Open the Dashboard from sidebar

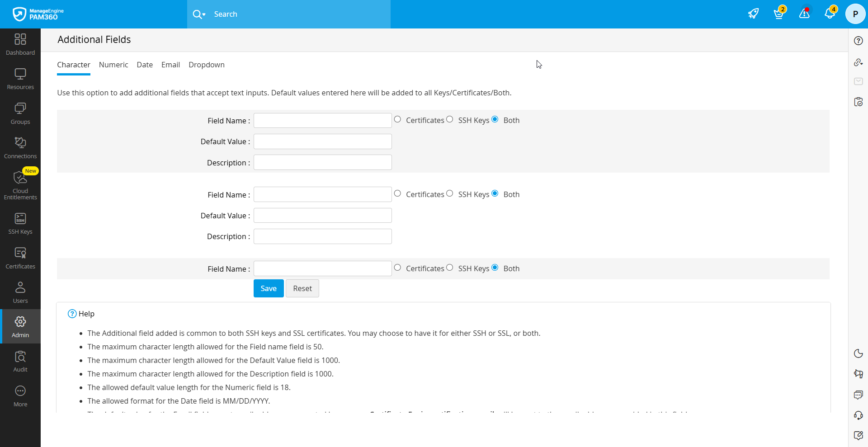pyautogui.click(x=20, y=44)
